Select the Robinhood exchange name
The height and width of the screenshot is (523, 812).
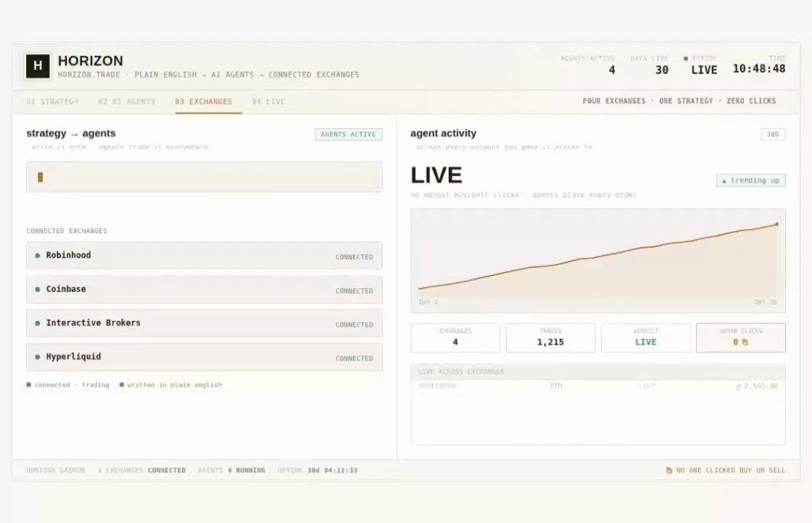point(68,255)
